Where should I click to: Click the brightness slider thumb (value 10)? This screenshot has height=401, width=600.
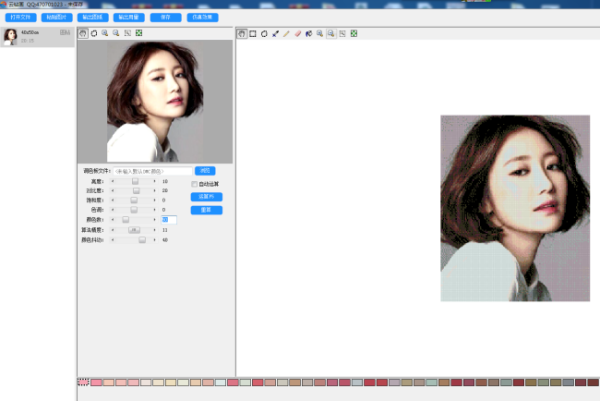pyautogui.click(x=135, y=181)
